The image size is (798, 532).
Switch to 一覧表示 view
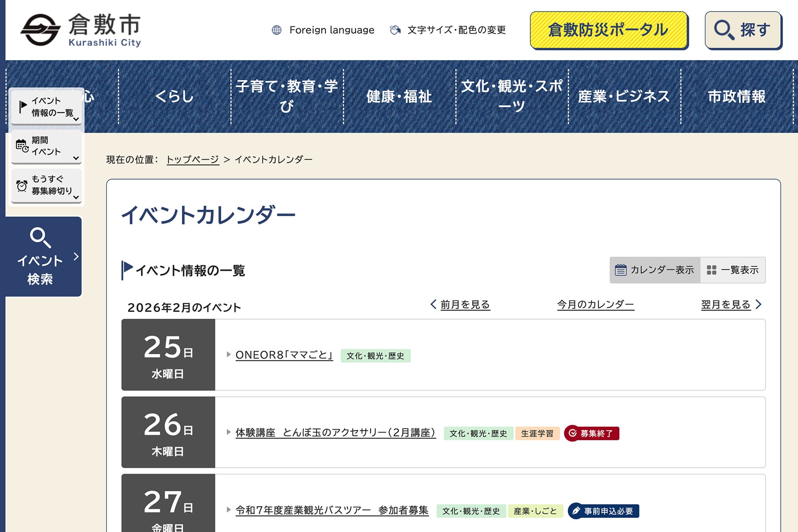(x=733, y=270)
